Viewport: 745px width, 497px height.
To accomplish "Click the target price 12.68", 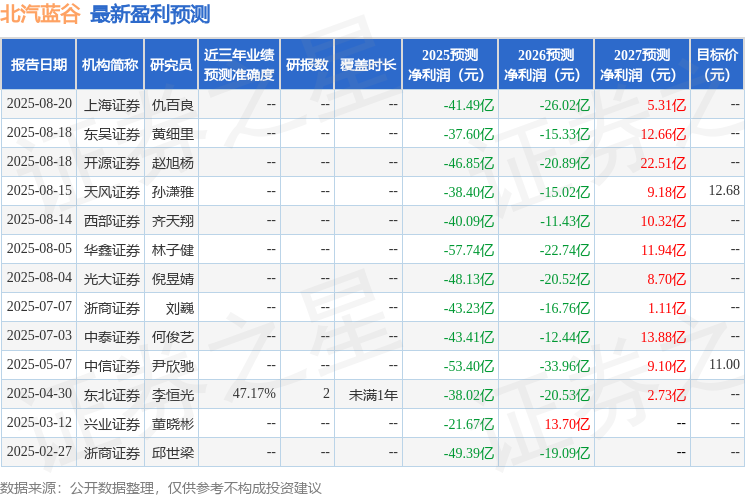I will click(x=724, y=191).
